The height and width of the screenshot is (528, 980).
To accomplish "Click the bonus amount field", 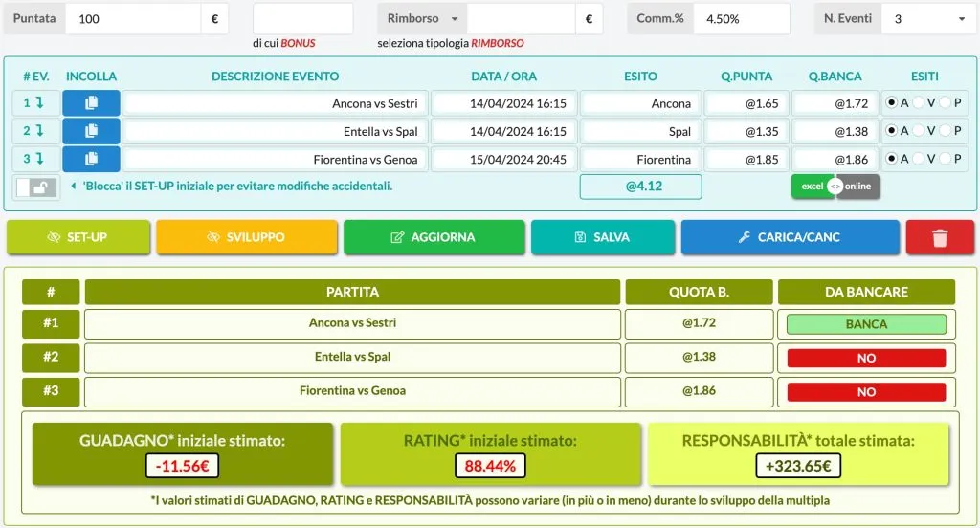I will point(303,19).
